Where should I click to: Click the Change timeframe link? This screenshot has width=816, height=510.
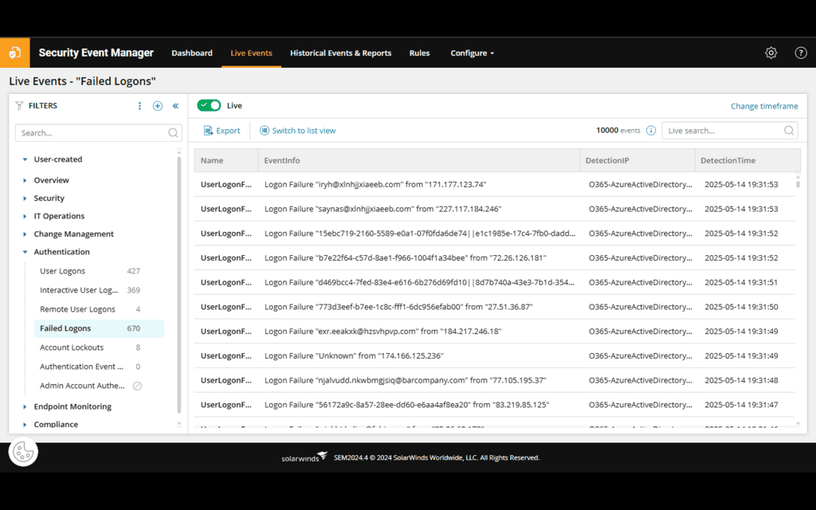point(764,106)
